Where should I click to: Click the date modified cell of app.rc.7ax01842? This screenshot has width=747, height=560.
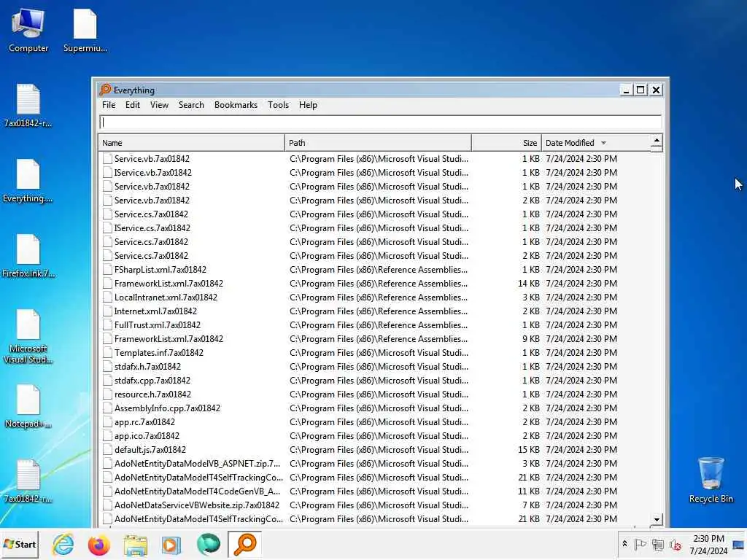[x=581, y=422]
